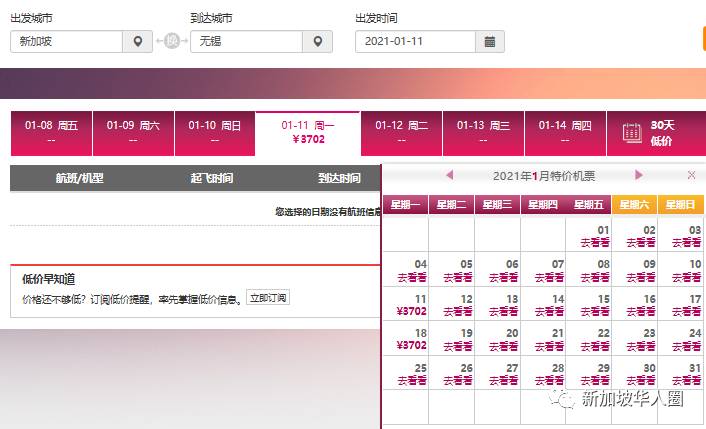Click the departure city location pin icon
Image resolution: width=706 pixels, height=429 pixels.
coord(138,41)
